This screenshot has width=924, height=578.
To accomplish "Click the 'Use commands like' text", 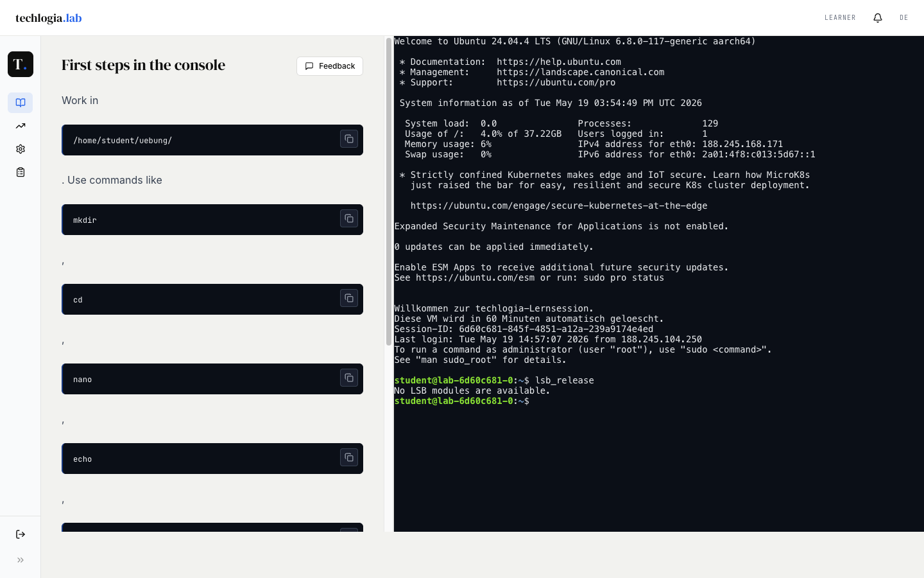I will click(x=115, y=180).
